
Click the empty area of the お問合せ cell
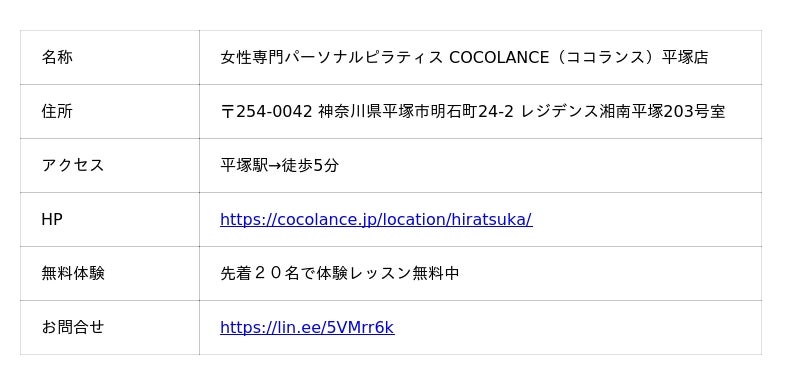click(x=578, y=327)
